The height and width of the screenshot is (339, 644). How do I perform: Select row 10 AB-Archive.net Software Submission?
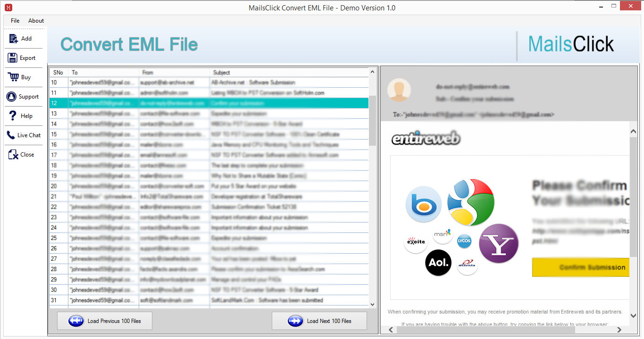click(x=209, y=83)
